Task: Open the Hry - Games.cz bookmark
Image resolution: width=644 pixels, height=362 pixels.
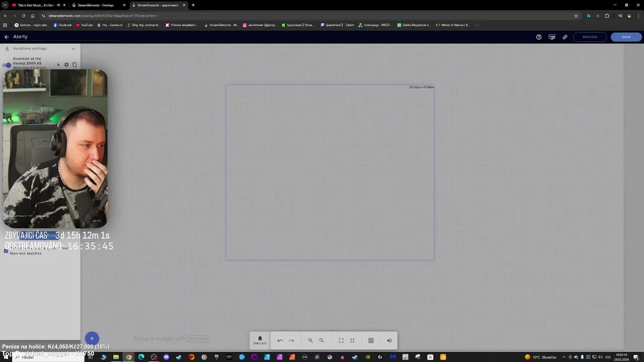Action: tap(110, 25)
